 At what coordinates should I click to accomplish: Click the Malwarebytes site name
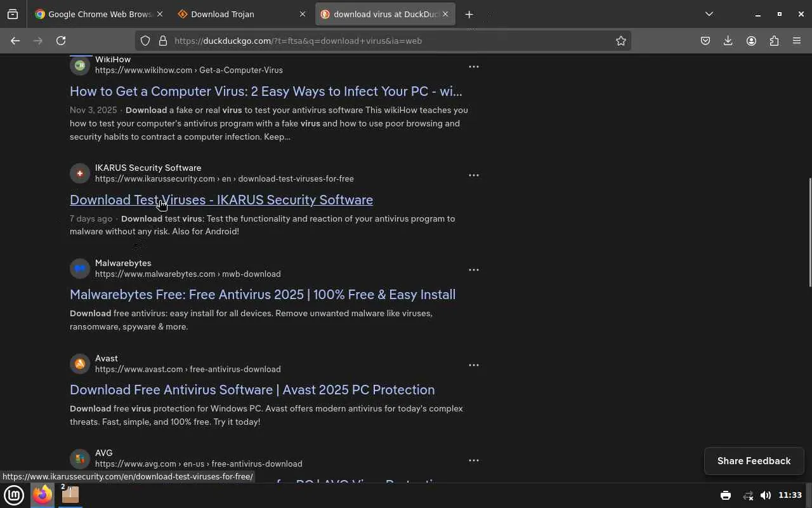[123, 264]
